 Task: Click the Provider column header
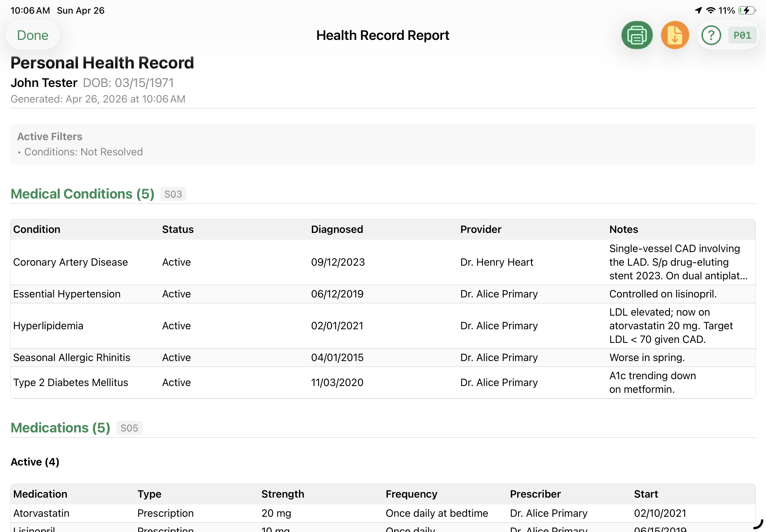pos(481,229)
